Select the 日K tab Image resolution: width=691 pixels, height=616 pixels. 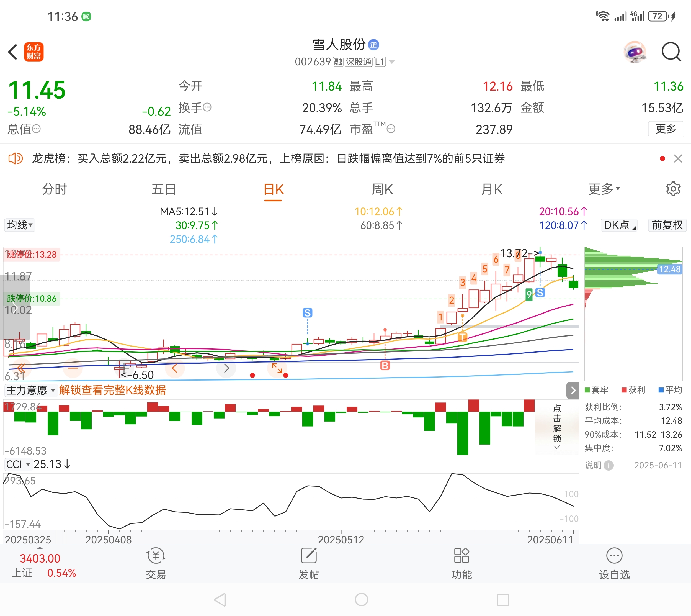[x=273, y=189]
